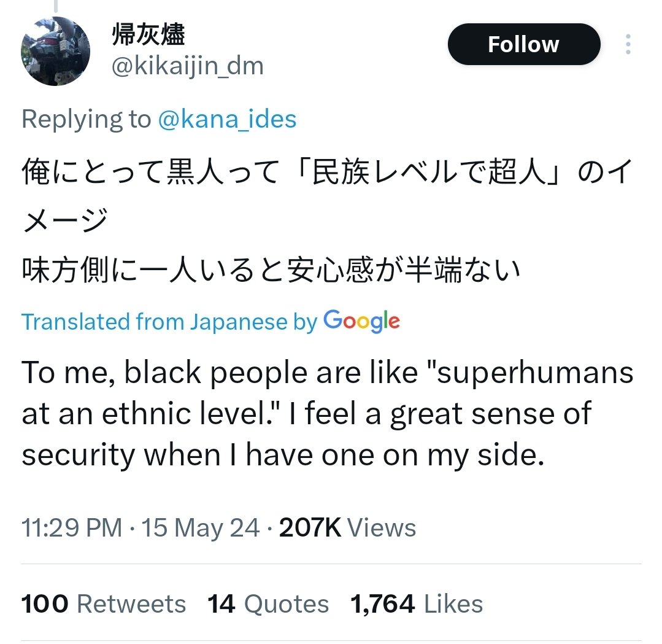662x644 pixels.
Task: Click the Japanese text line "メージ"
Action: pos(65,221)
